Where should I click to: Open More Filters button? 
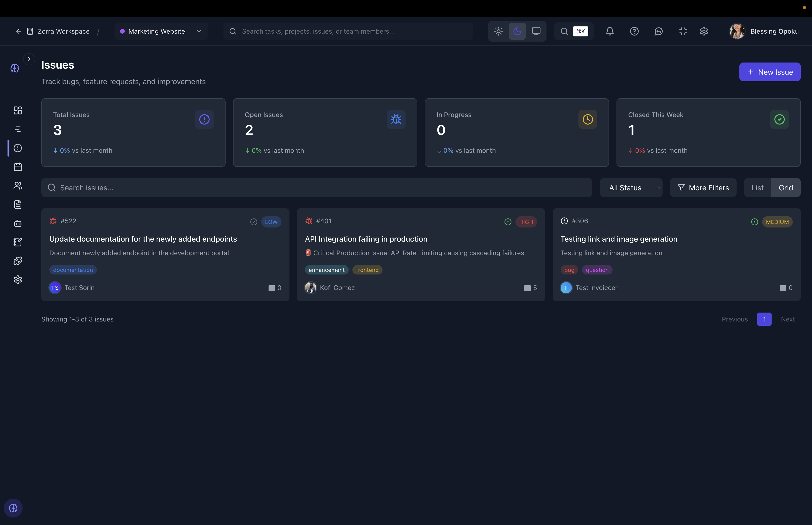pyautogui.click(x=703, y=188)
